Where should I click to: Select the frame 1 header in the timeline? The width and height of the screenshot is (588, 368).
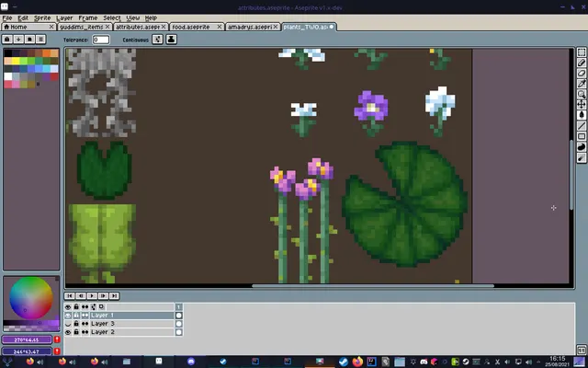179,306
